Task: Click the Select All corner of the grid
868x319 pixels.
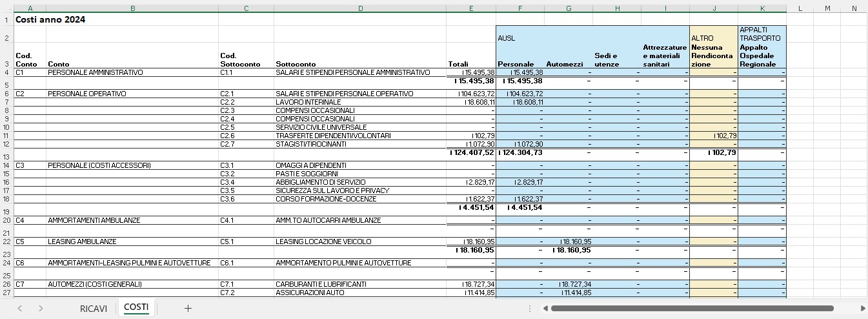Action: point(7,8)
